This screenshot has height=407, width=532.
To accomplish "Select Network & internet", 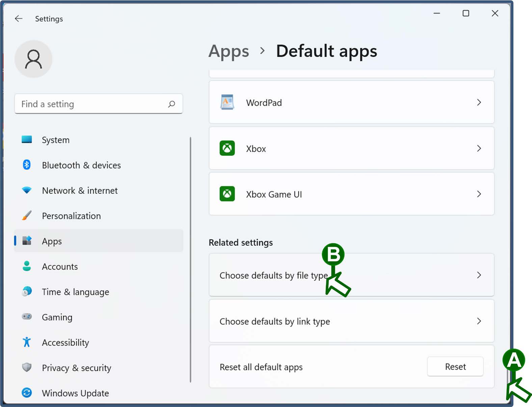I will tap(99, 190).
